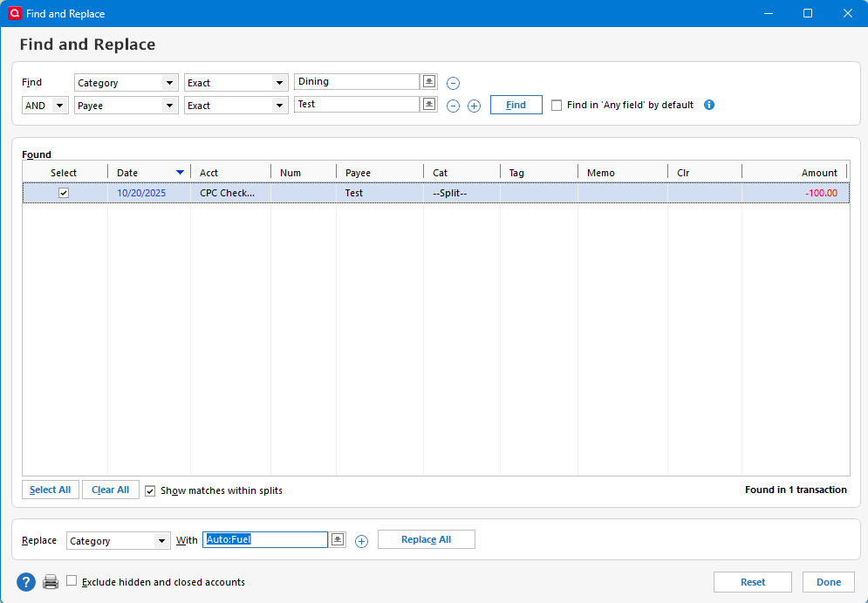Open picker beside the Test value field
The height and width of the screenshot is (603, 868).
(429, 104)
